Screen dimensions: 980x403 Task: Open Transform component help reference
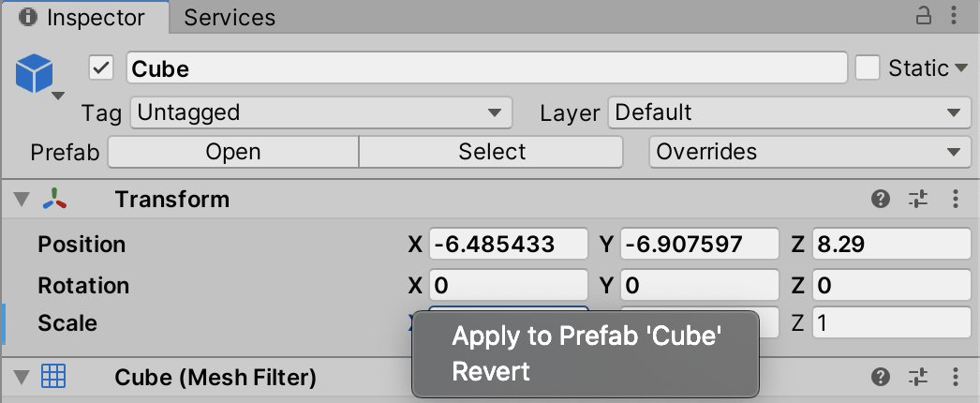(x=881, y=199)
